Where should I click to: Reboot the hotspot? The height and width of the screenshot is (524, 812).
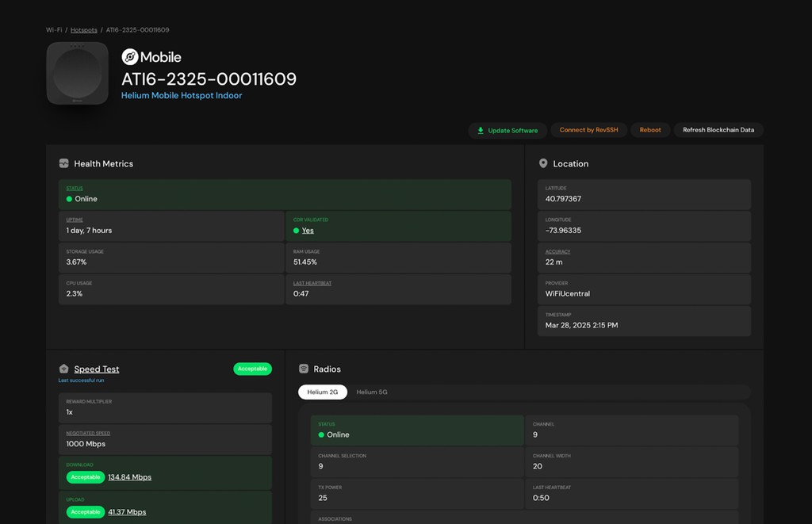(x=650, y=130)
